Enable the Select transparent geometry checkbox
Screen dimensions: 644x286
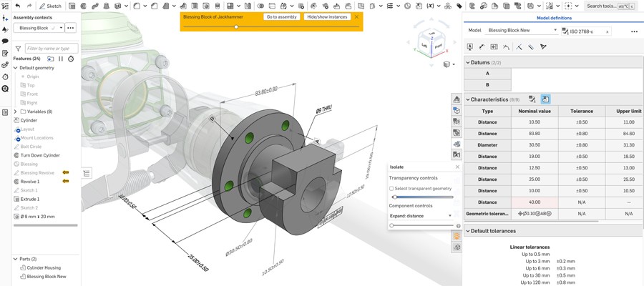click(391, 188)
